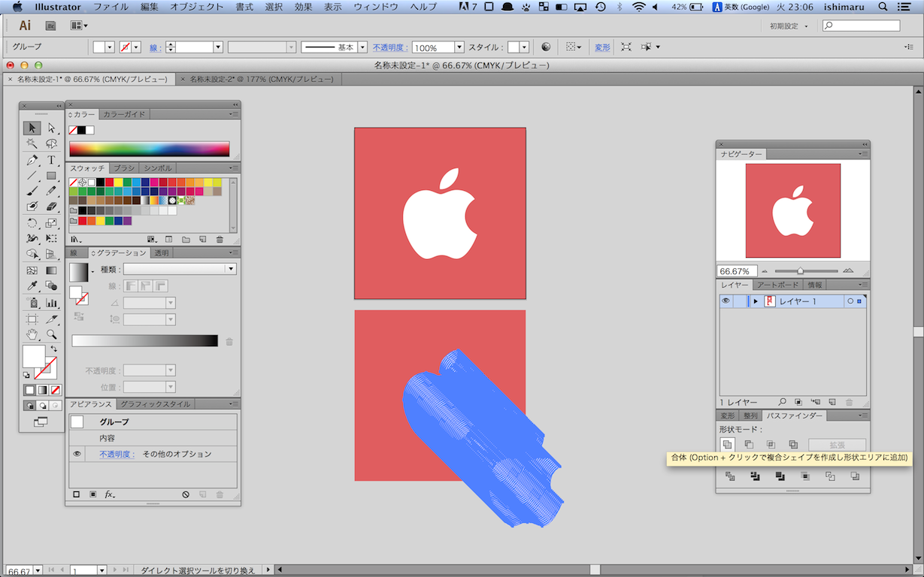The width and height of the screenshot is (924, 577).
Task: Expand レイヤー 1 disclosure triangle
Action: click(x=755, y=301)
